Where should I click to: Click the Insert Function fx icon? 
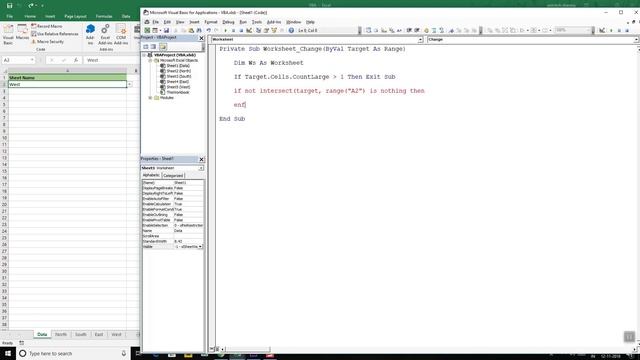point(76,60)
